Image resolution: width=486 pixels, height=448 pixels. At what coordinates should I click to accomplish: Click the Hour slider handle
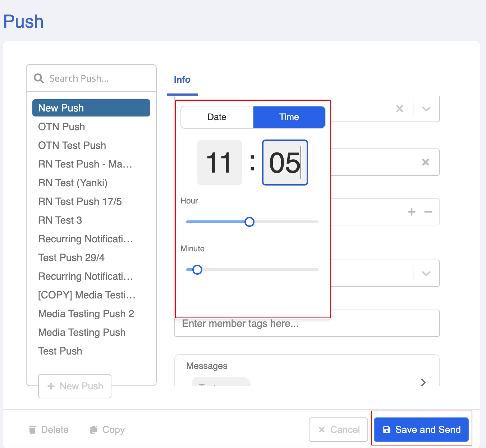(x=249, y=222)
